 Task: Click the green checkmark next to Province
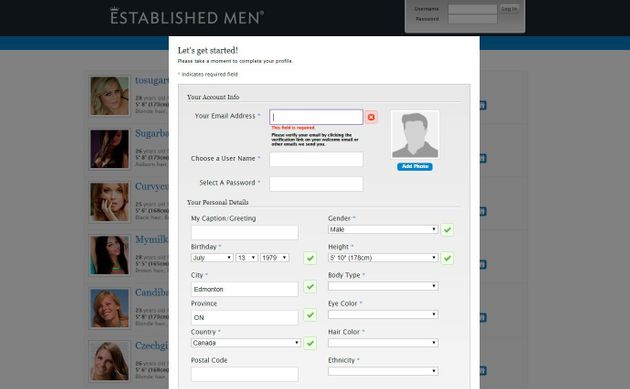[310, 315]
